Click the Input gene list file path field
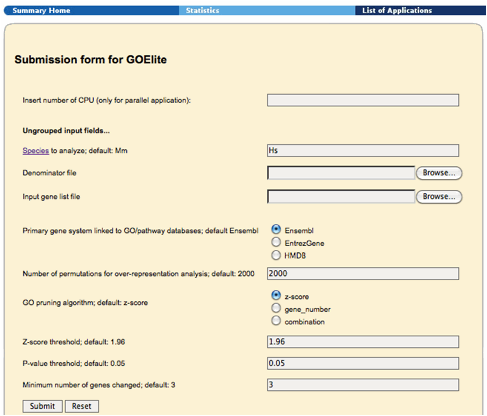487x416 pixels. pyautogui.click(x=341, y=197)
